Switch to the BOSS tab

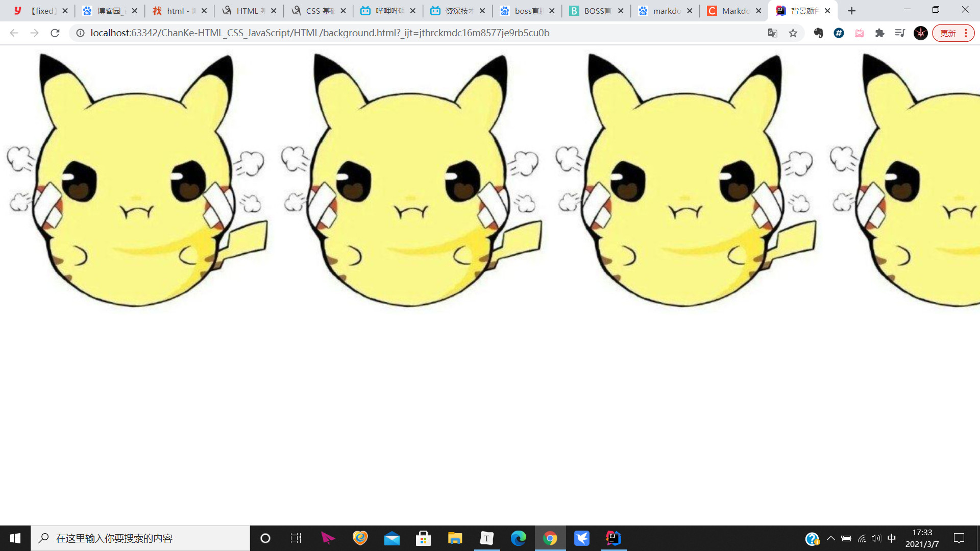click(x=596, y=11)
